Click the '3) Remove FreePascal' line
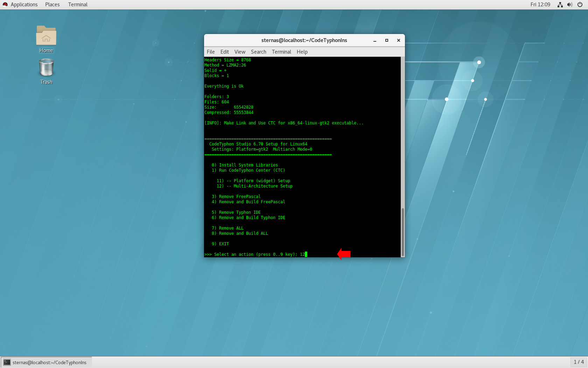 tap(236, 197)
